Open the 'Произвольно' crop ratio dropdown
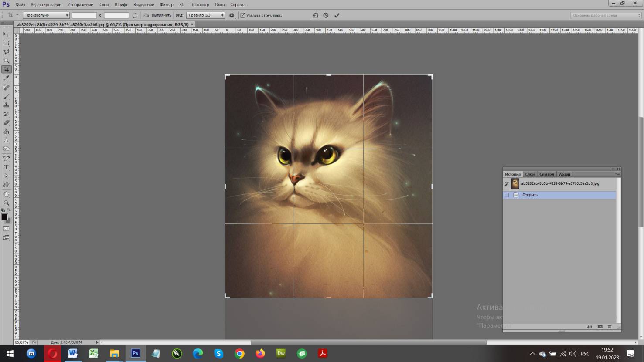 (46, 15)
